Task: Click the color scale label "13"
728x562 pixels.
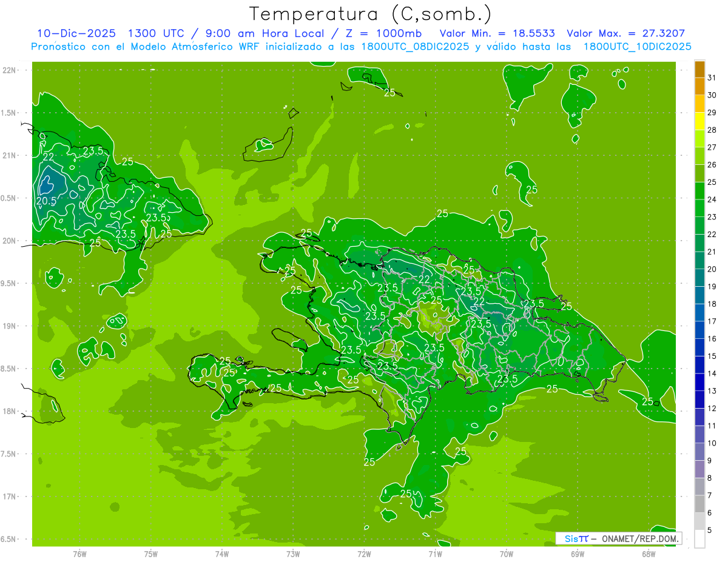Action: (712, 391)
